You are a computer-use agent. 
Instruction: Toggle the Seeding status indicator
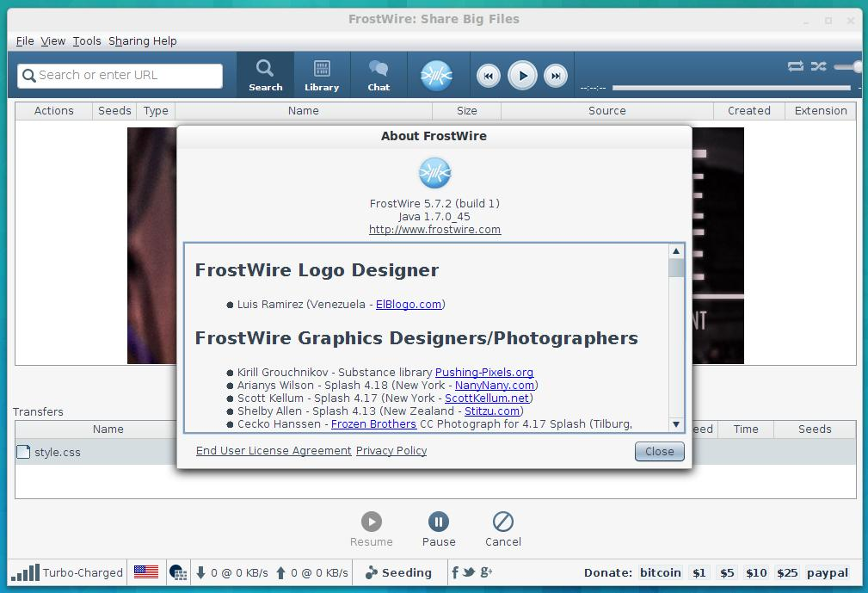398,572
